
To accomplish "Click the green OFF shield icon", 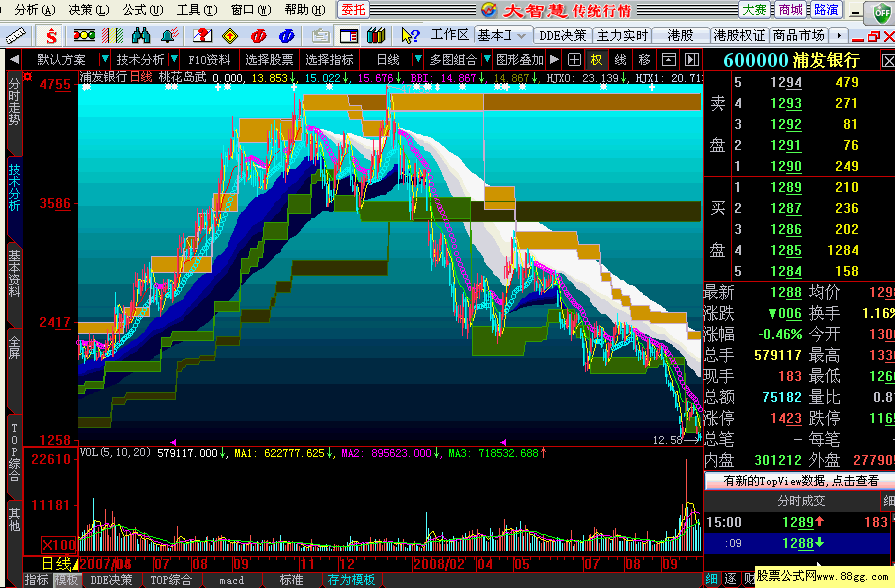I will pyautogui.click(x=882, y=13).
